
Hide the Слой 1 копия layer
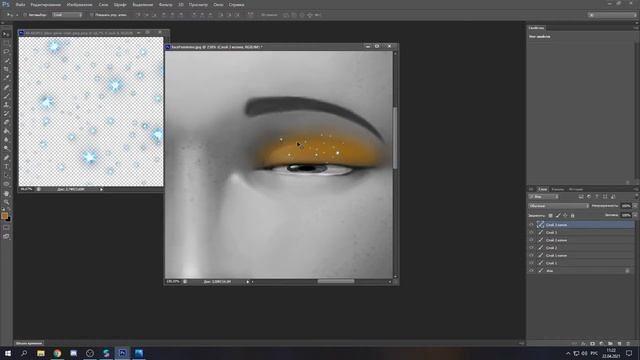531,256
